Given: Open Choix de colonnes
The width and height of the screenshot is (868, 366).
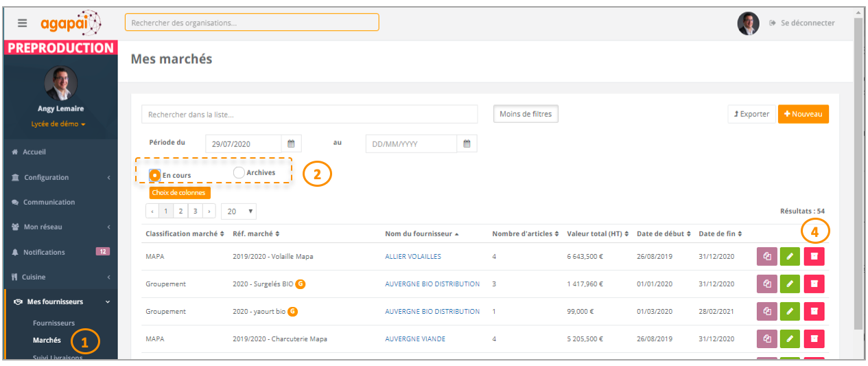Looking at the screenshot, I should (180, 193).
